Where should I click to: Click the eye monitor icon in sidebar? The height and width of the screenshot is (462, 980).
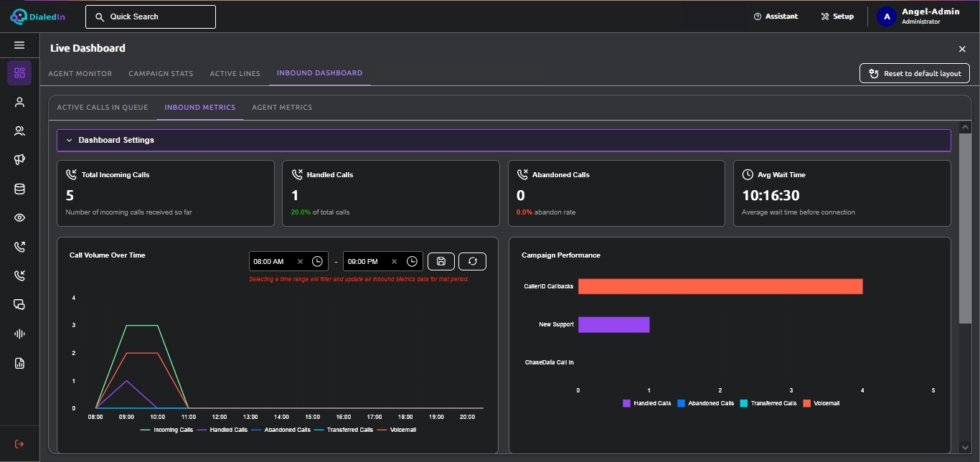tap(19, 218)
